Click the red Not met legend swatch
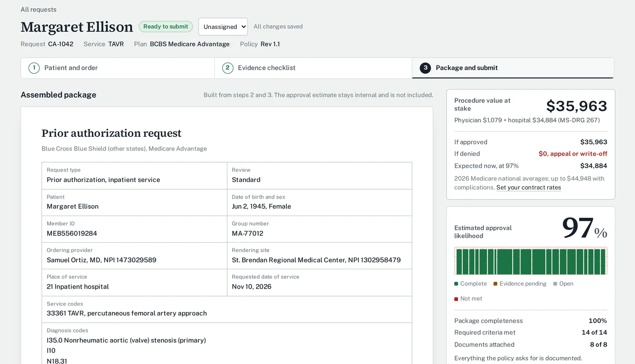The width and height of the screenshot is (635, 364). tap(456, 299)
